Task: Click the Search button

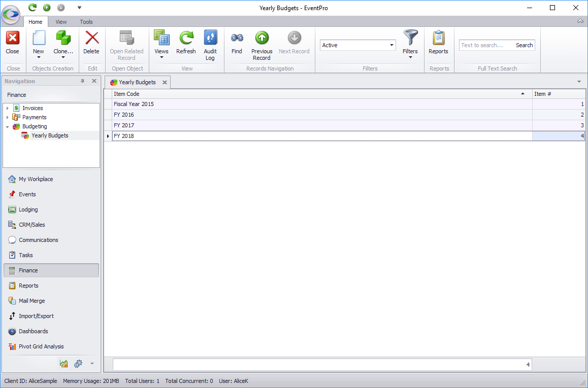Action: pos(524,45)
